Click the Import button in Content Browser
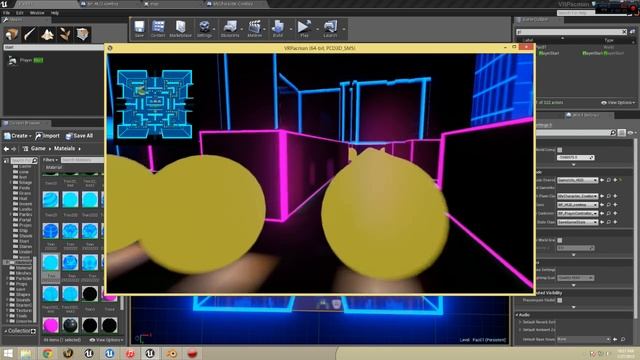The image size is (640, 360). [47, 136]
